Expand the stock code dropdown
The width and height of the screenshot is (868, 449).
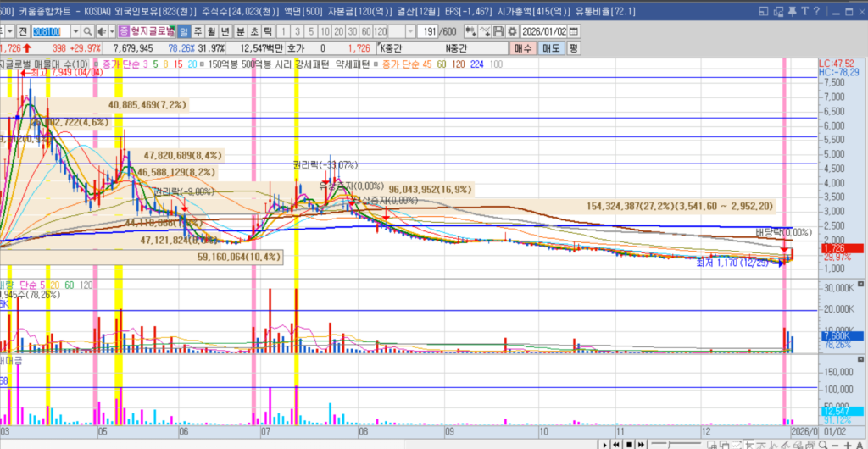tap(75, 31)
